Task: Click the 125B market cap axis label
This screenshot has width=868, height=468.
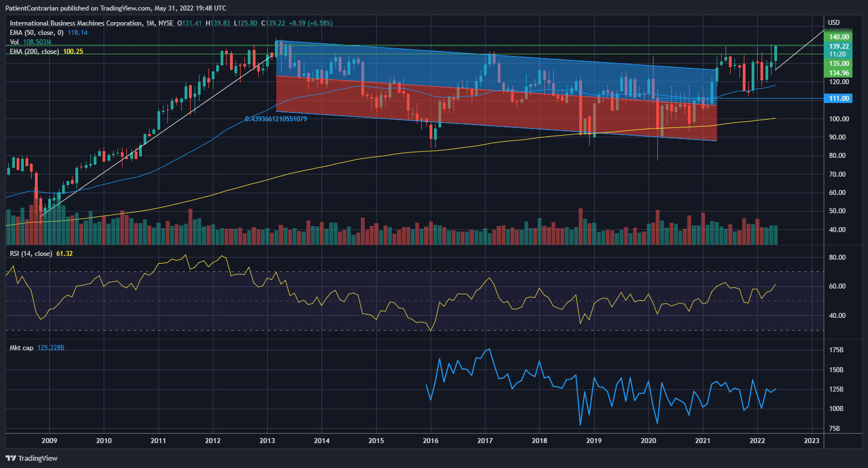Action: pos(836,389)
